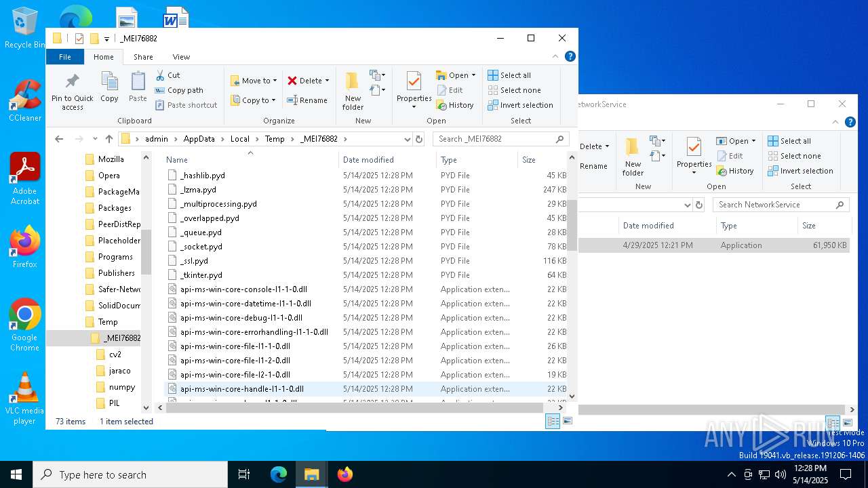Click New folder in NetworkService window
Viewport: 868px width, 488px height.
[633, 157]
